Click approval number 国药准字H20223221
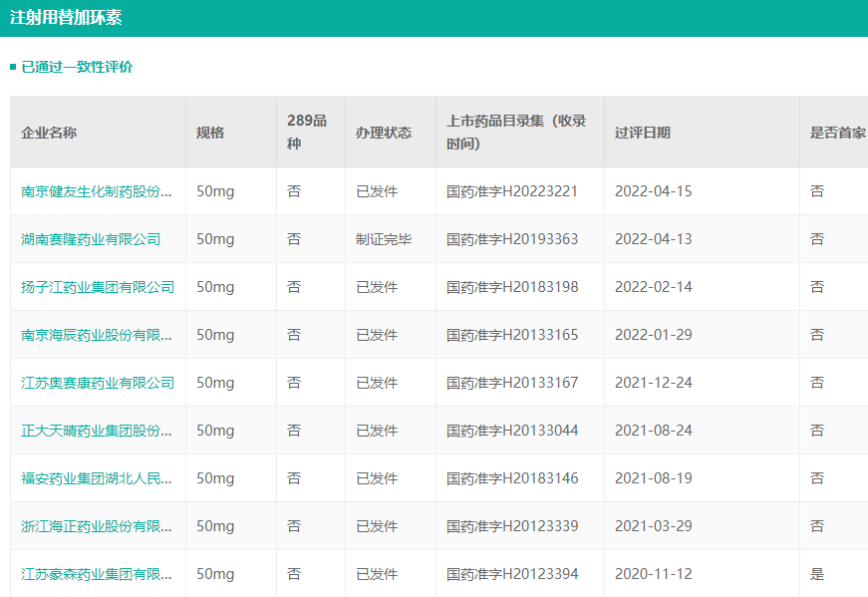The image size is (868, 597). [512, 191]
